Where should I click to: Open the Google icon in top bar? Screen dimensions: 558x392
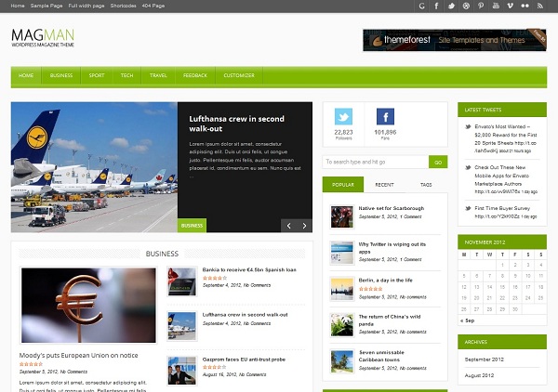point(421,7)
